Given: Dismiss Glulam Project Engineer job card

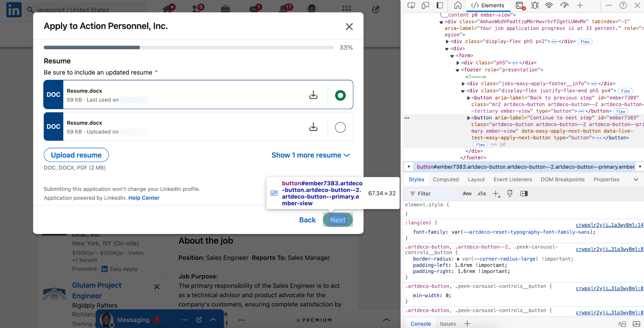Looking at the screenshot, I should [x=157, y=286].
